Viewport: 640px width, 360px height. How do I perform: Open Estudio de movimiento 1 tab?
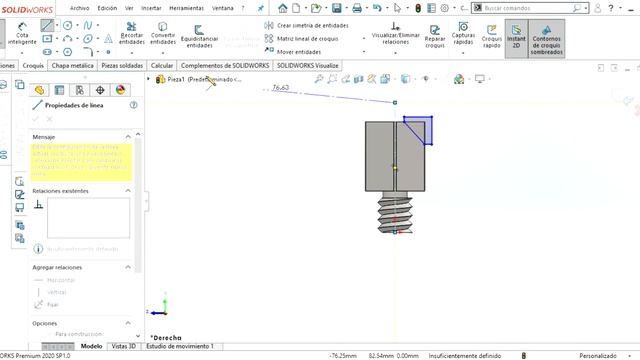pos(180,346)
